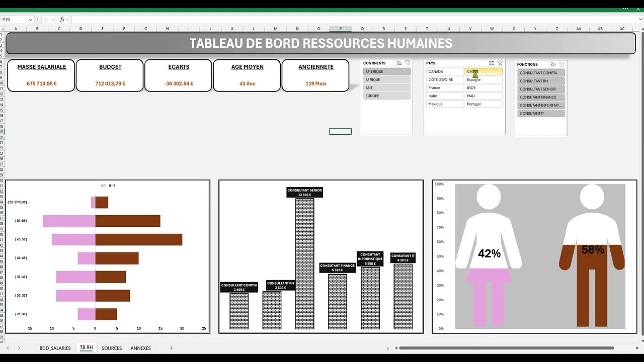Click the dashboard title TABLEAU DE BORD RESSOURCES HUMAINES

321,43
